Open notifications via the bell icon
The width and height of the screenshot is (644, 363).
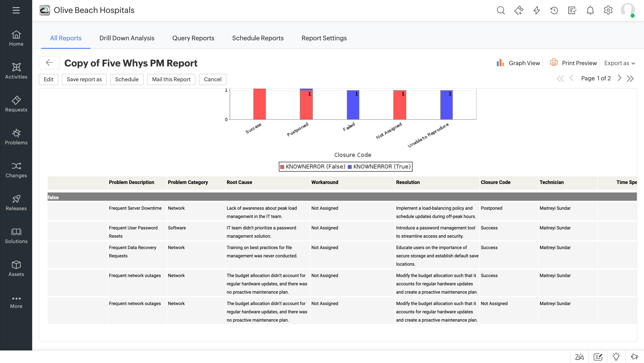[x=590, y=10]
